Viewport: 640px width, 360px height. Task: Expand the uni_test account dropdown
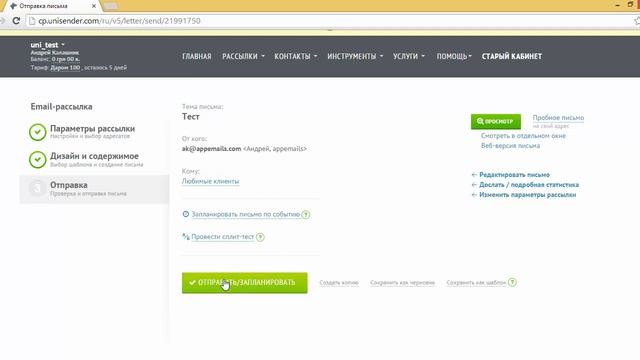[47, 45]
